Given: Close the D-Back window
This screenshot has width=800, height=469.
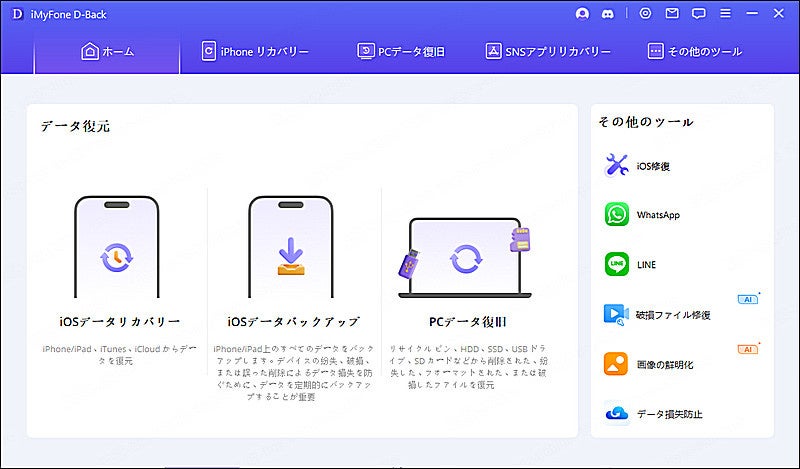Looking at the screenshot, I should click(x=778, y=14).
